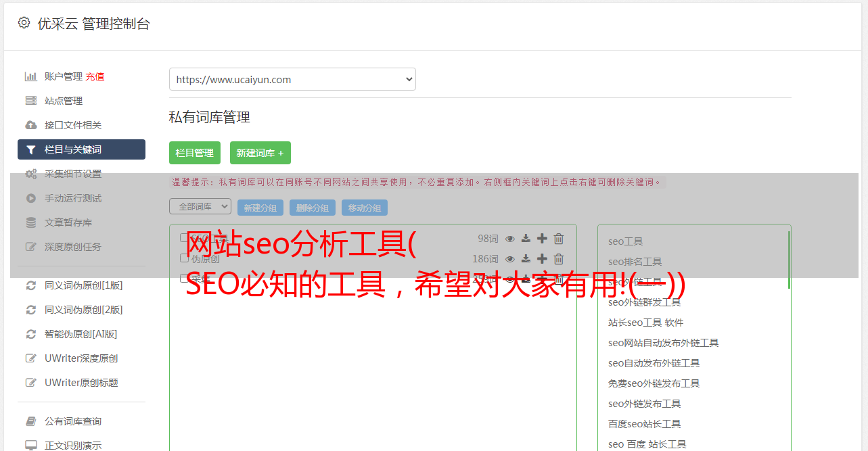Open 手动运行测试 in the sidebar
868x451 pixels.
[73, 198]
